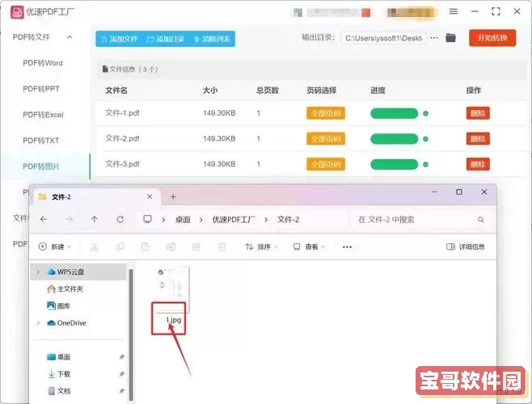The height and width of the screenshot is (404, 532).
Task: Select PDF转Word in the sidebar
Action: [x=43, y=63]
